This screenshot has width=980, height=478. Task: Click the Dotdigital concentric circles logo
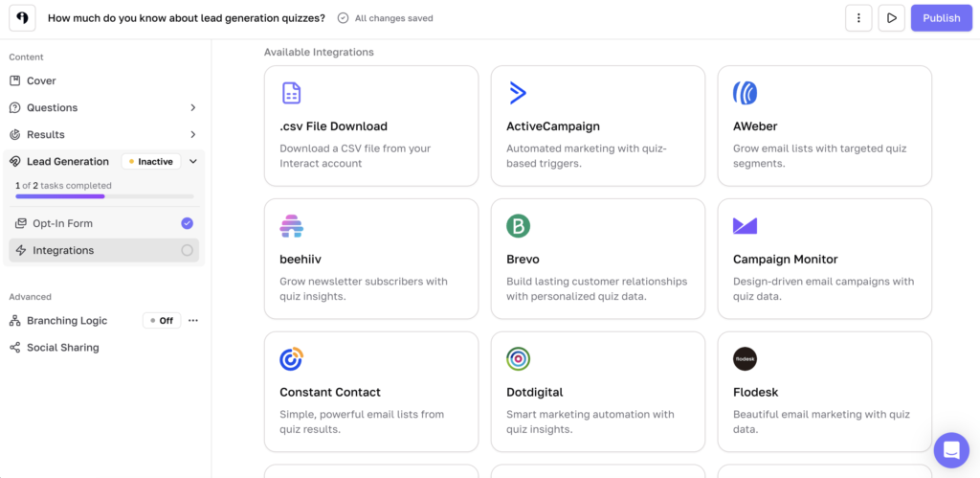click(518, 359)
